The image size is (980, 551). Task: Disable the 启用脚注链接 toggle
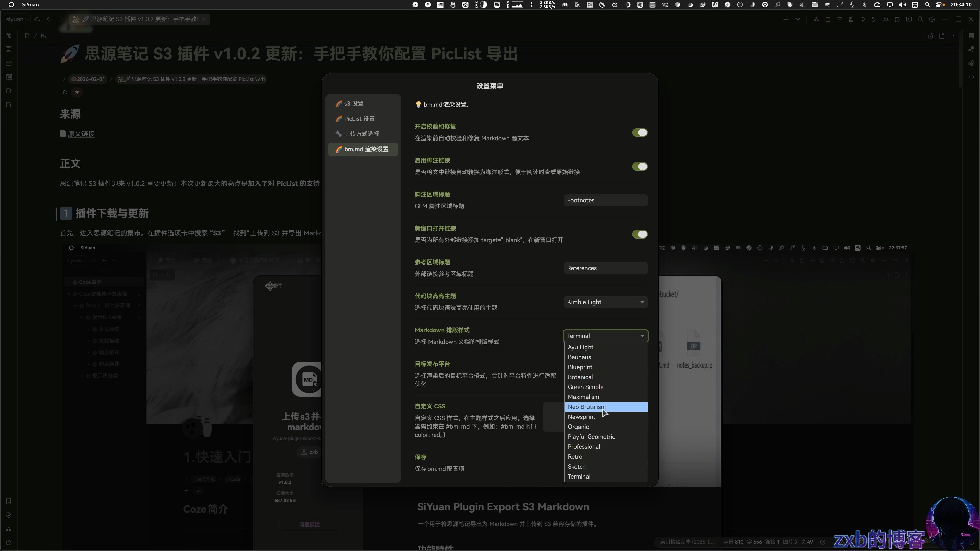(640, 167)
